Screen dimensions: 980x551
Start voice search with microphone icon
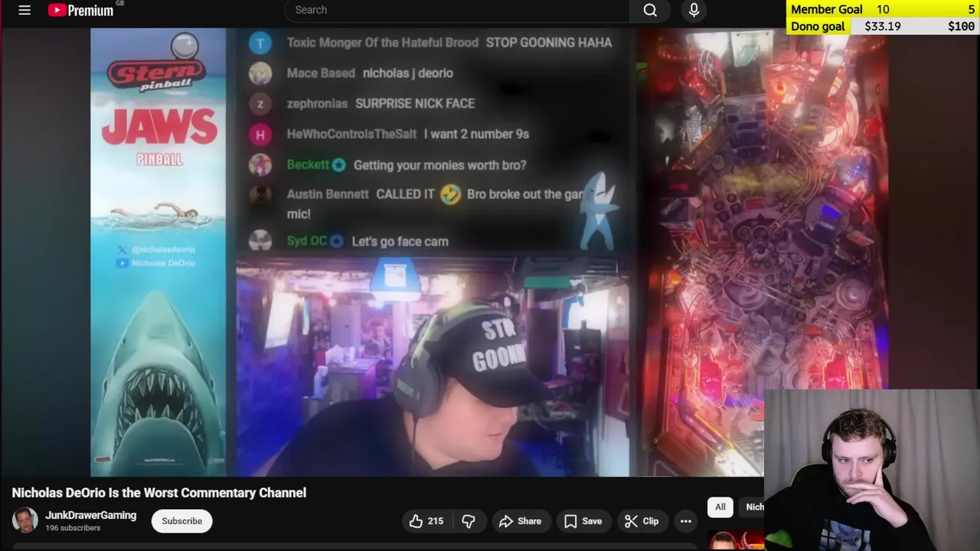coord(694,10)
